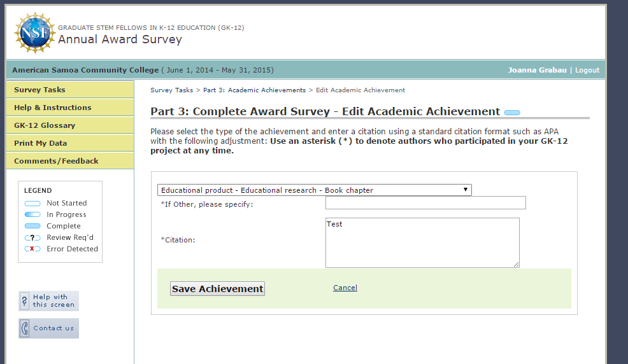
Task: Click the NSF logo icon
Action: point(34,32)
